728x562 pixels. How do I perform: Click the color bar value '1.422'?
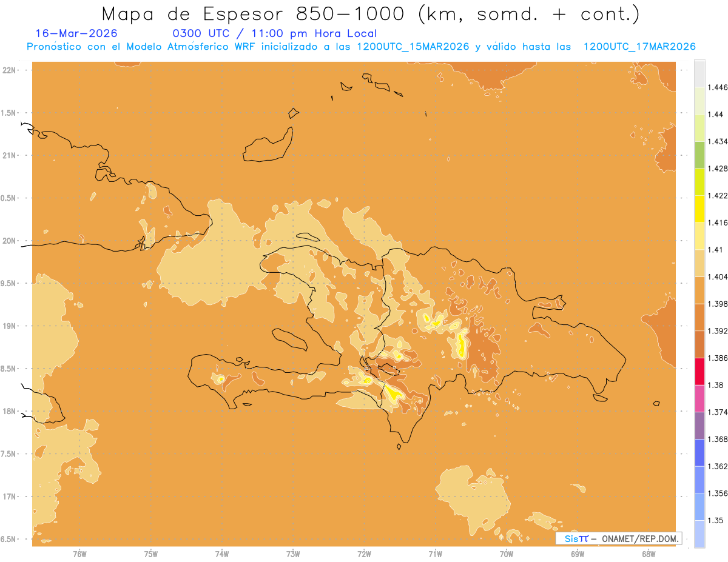tap(718, 196)
